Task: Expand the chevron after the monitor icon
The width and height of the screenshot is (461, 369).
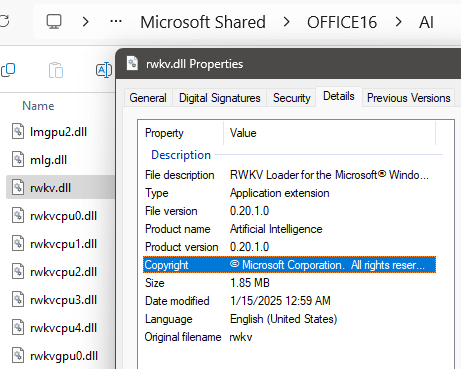Action: (x=86, y=22)
